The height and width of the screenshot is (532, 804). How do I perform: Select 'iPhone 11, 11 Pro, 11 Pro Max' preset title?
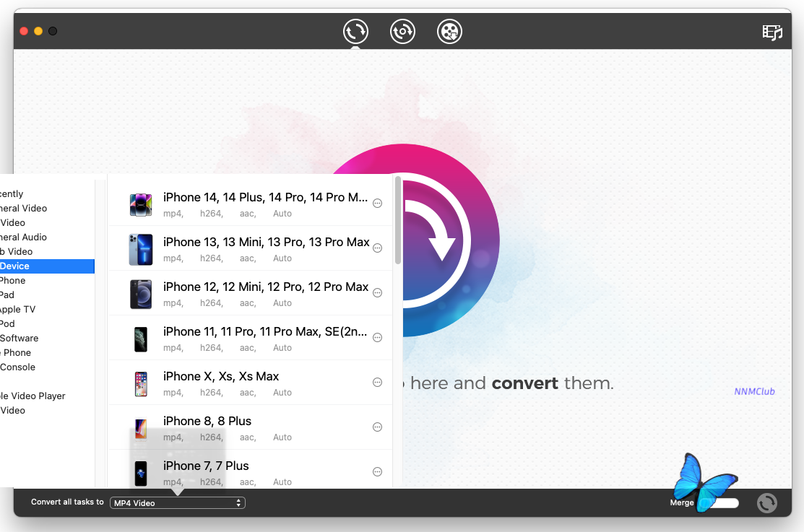(x=265, y=331)
